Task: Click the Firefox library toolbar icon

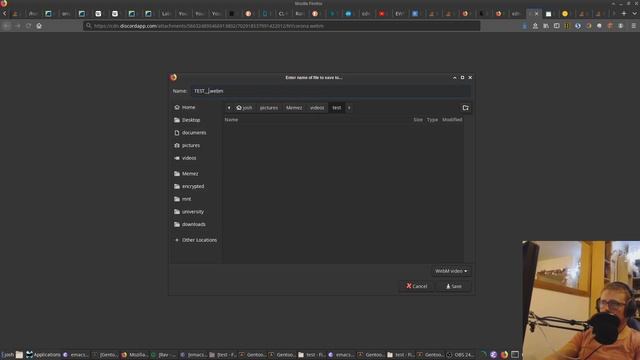Action: click(546, 26)
